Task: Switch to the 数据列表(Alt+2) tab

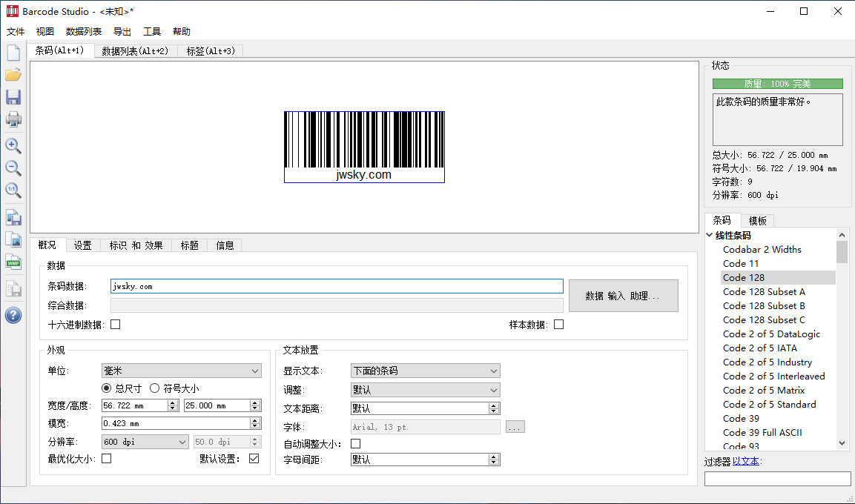Action: click(135, 51)
